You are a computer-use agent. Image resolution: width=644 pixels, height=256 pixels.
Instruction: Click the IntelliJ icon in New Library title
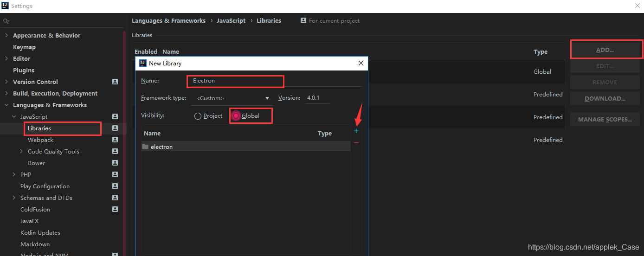point(143,63)
